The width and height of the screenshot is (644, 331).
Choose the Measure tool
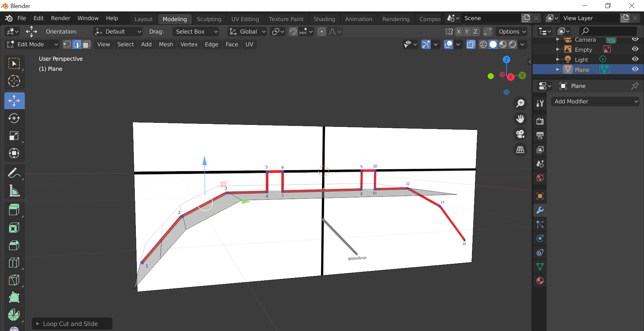[x=14, y=191]
